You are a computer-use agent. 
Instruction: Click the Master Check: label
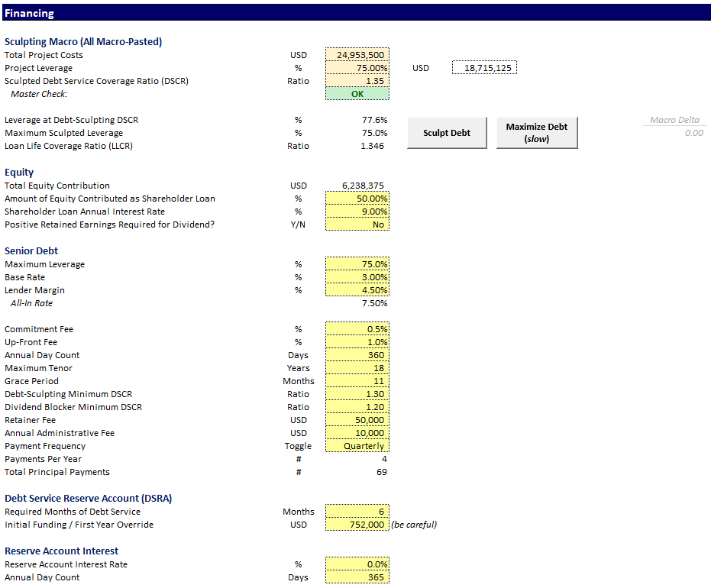39,94
